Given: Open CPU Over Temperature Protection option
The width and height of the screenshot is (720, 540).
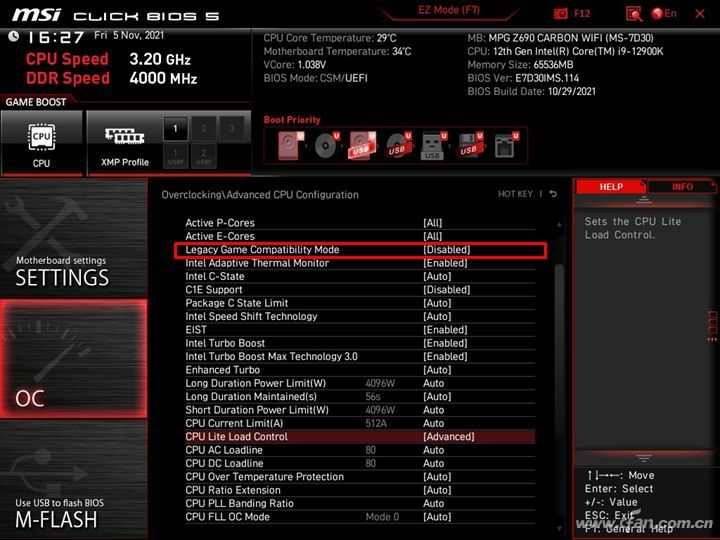Looking at the screenshot, I should pyautogui.click(x=360, y=477).
